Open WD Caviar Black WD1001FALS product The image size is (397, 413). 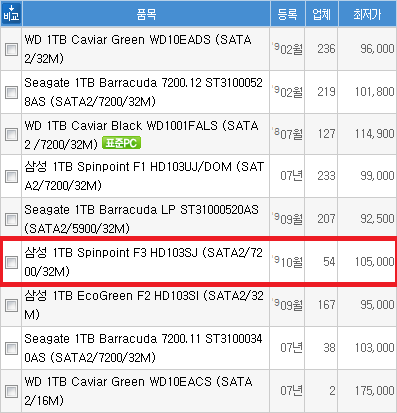(141, 134)
